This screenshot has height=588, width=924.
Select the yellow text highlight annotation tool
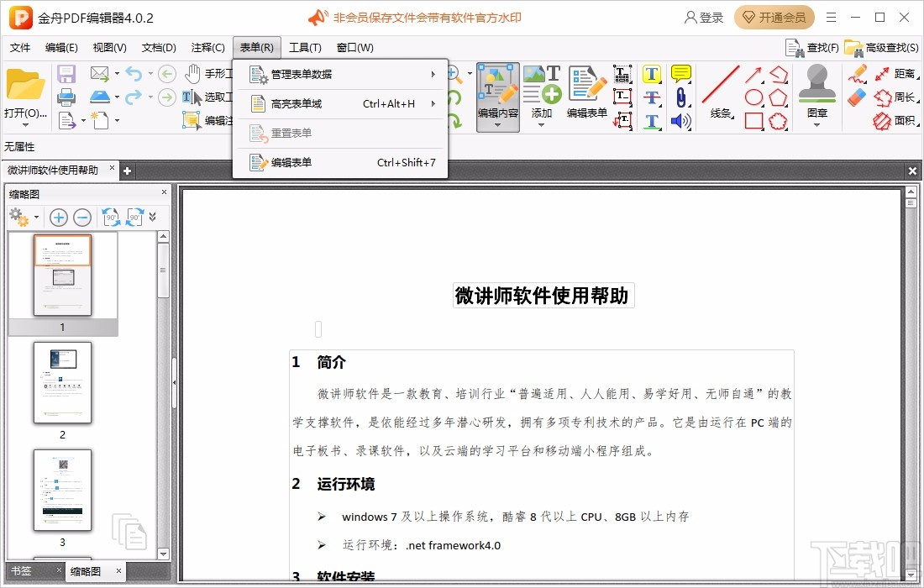[652, 73]
